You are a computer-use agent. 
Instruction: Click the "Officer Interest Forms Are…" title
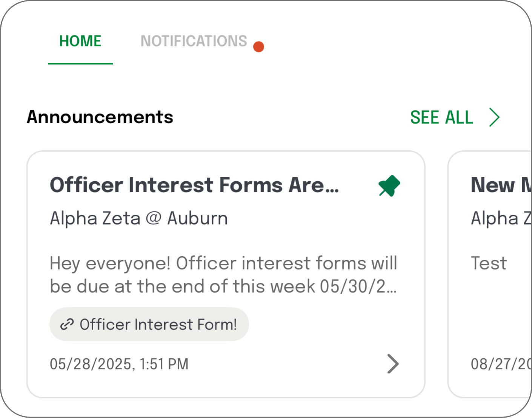(x=194, y=185)
